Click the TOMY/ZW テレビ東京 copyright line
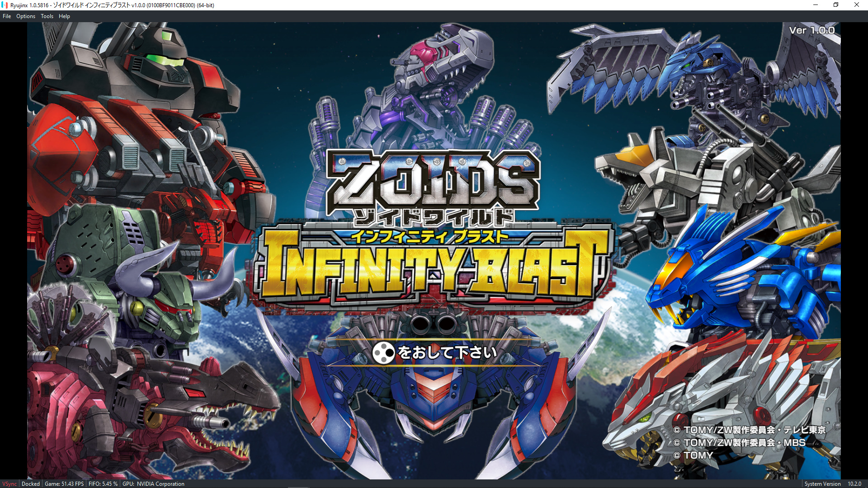Screen dimensions: 868x488 tap(750, 430)
